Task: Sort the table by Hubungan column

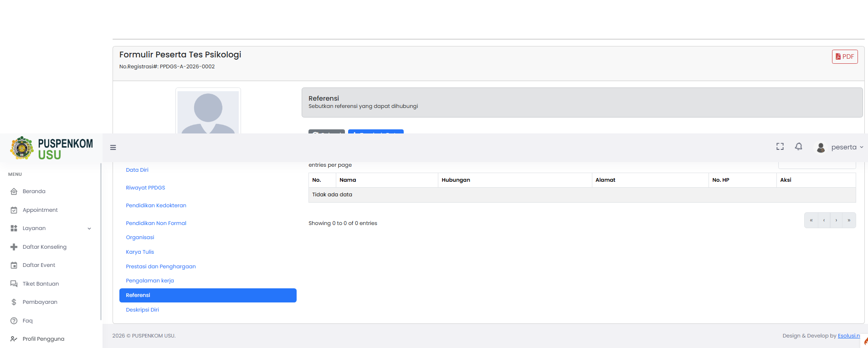Action: point(515,180)
